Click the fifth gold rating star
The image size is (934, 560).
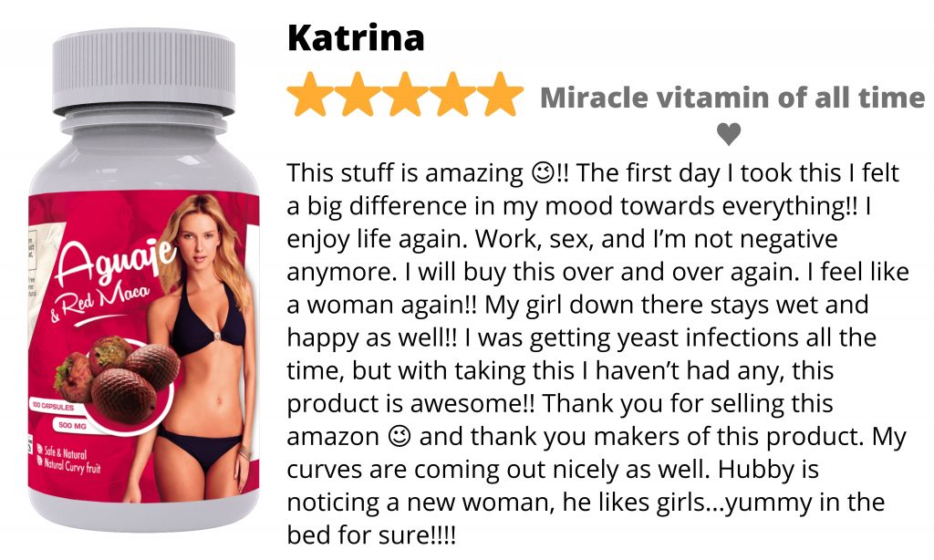click(x=501, y=94)
